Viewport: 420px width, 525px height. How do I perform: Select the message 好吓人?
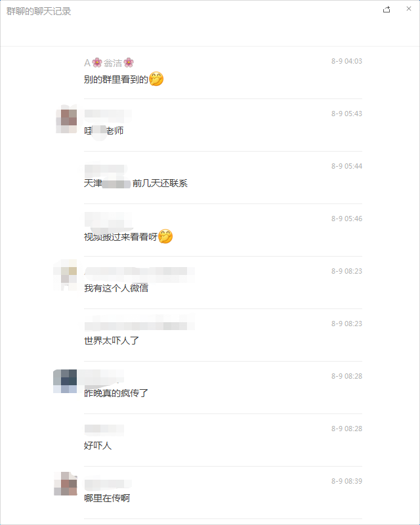click(98, 446)
